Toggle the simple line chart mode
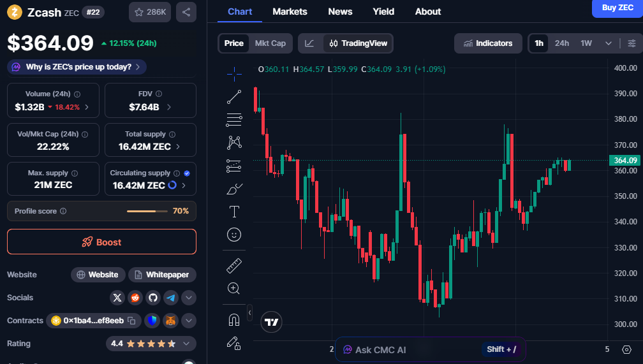 pyautogui.click(x=309, y=43)
